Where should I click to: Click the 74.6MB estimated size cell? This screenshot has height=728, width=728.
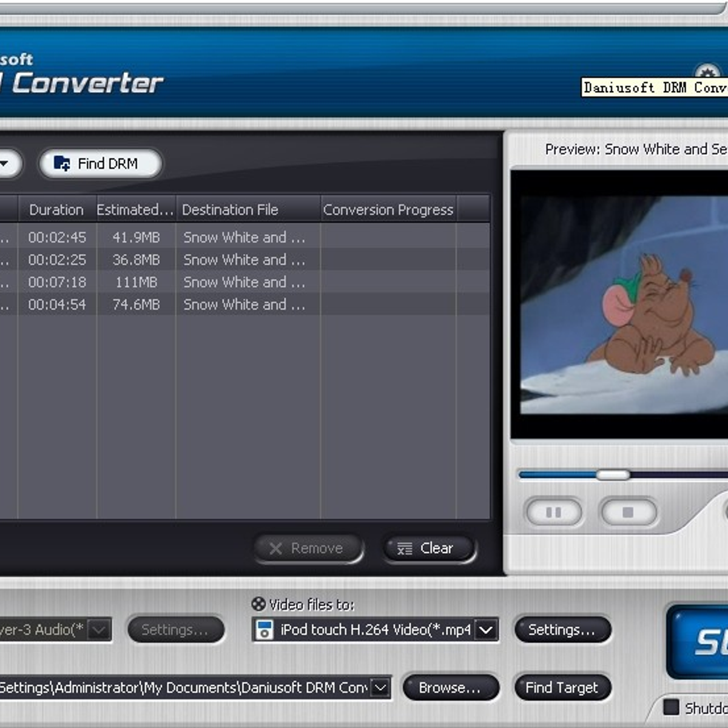point(136,305)
